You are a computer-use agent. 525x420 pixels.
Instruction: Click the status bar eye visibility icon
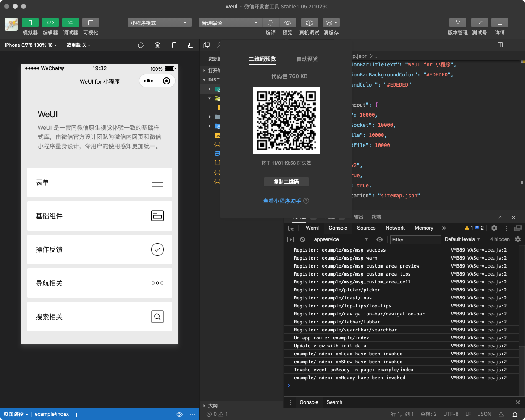pyautogui.click(x=179, y=415)
